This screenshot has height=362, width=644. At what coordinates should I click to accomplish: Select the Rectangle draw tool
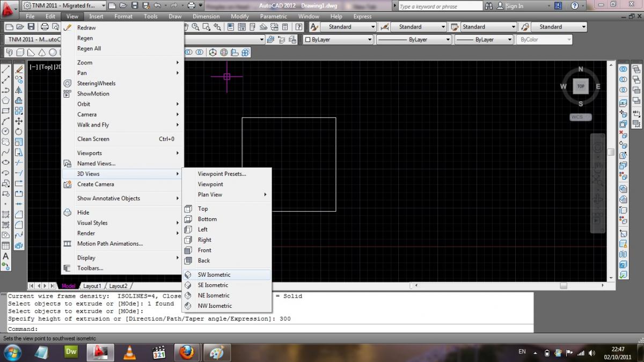5,111
